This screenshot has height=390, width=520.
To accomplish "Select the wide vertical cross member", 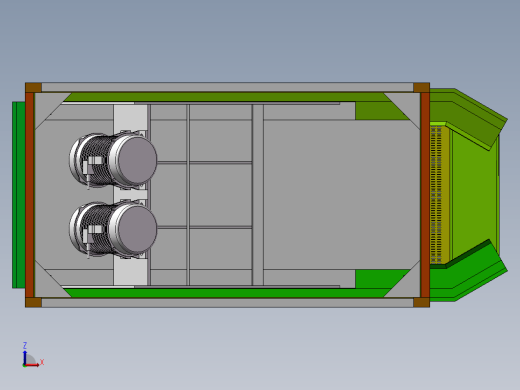I will tap(258, 195).
